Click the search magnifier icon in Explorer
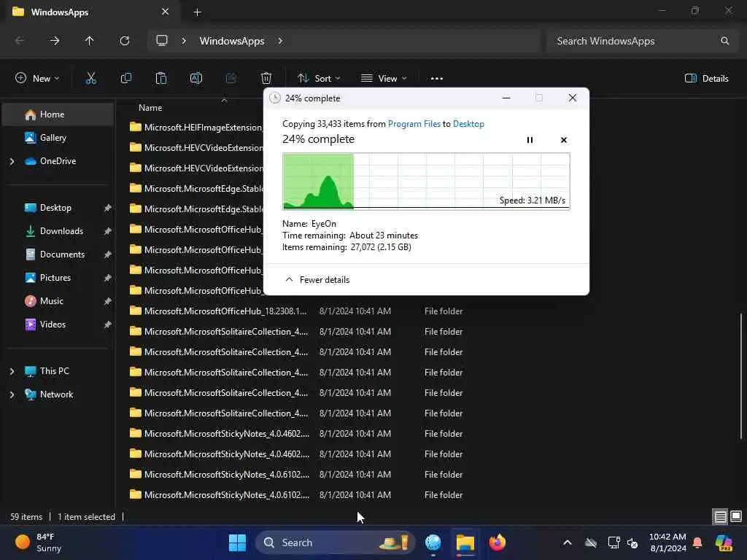The image size is (747, 560). [x=724, y=41]
